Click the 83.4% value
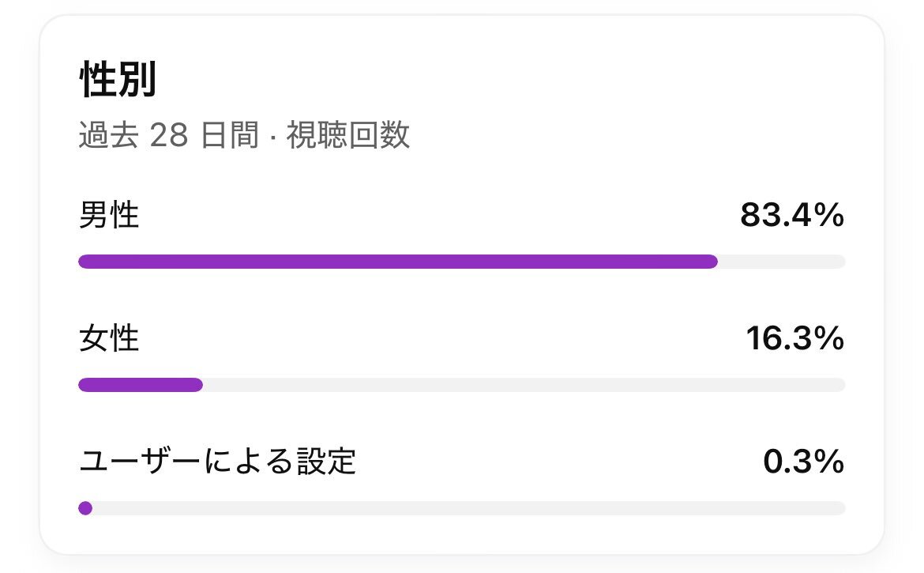Image resolution: width=924 pixels, height=573 pixels. pos(792,215)
